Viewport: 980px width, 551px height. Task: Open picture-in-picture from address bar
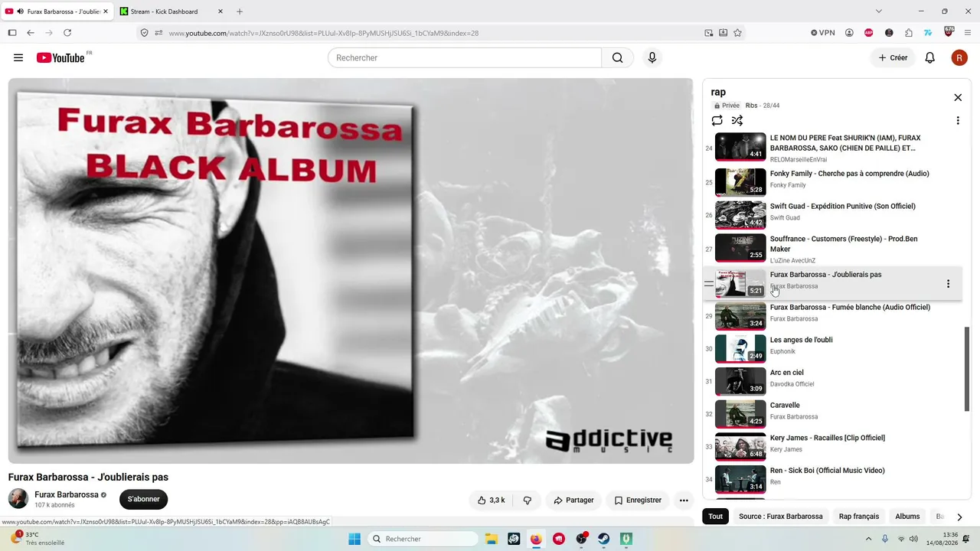tap(709, 33)
